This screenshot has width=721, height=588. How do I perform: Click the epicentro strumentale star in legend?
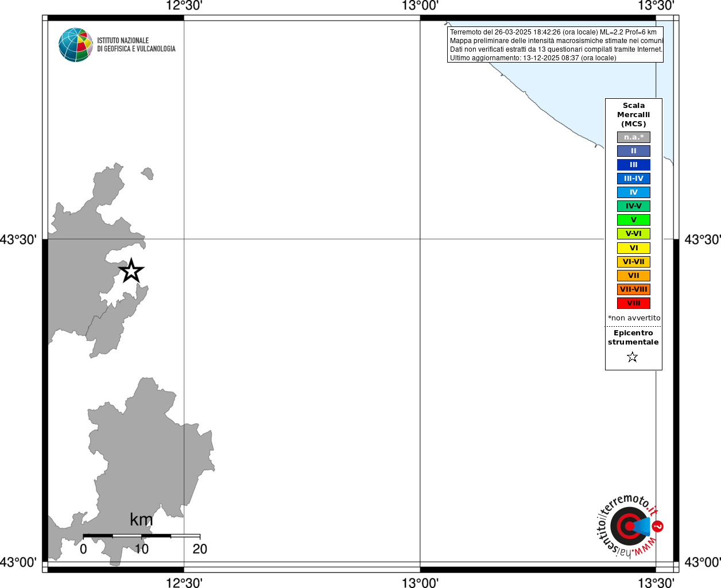pyautogui.click(x=633, y=357)
